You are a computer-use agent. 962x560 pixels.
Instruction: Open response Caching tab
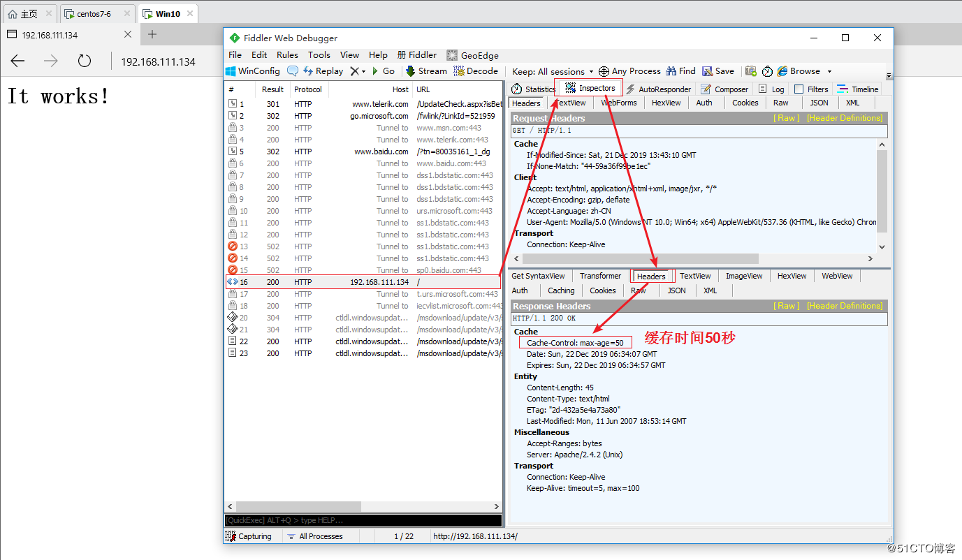[561, 290]
